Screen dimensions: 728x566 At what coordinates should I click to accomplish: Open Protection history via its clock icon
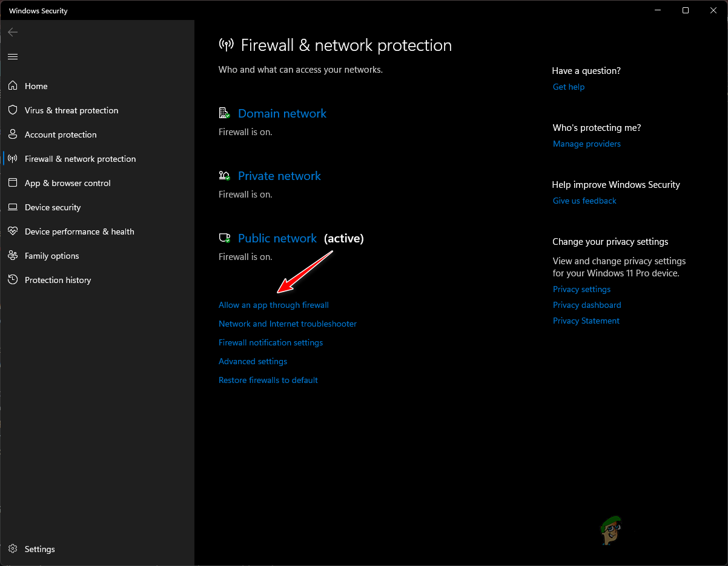click(12, 280)
